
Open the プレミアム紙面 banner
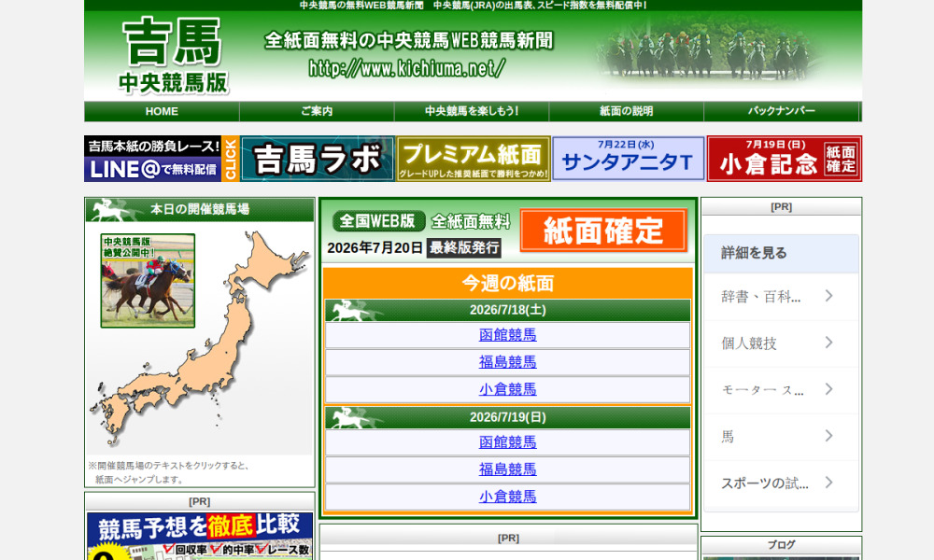coord(473,159)
